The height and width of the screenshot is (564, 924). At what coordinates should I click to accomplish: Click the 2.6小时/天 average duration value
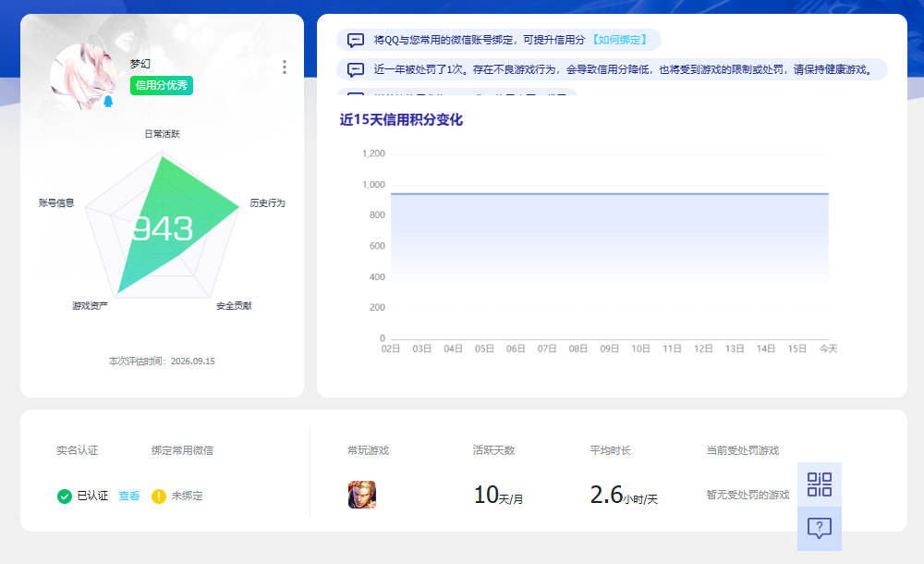[x=624, y=495]
